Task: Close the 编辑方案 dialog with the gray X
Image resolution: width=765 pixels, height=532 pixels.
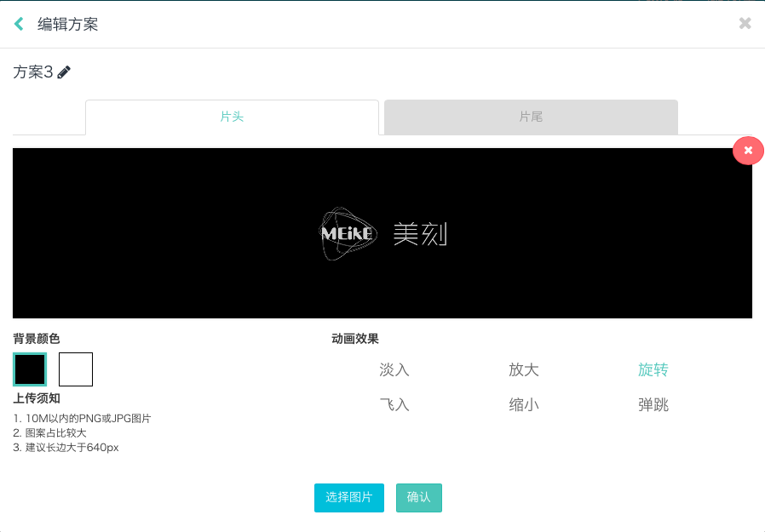Action: (745, 23)
